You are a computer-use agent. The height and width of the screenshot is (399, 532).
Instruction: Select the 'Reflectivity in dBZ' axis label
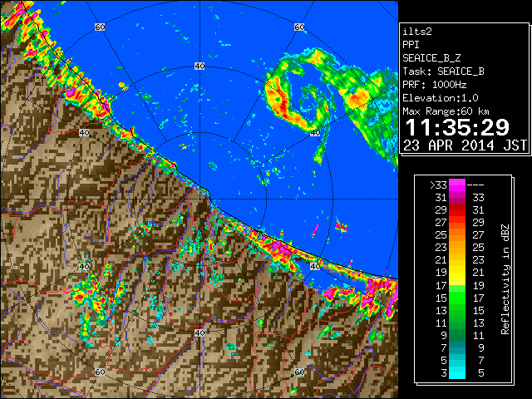coord(505,279)
